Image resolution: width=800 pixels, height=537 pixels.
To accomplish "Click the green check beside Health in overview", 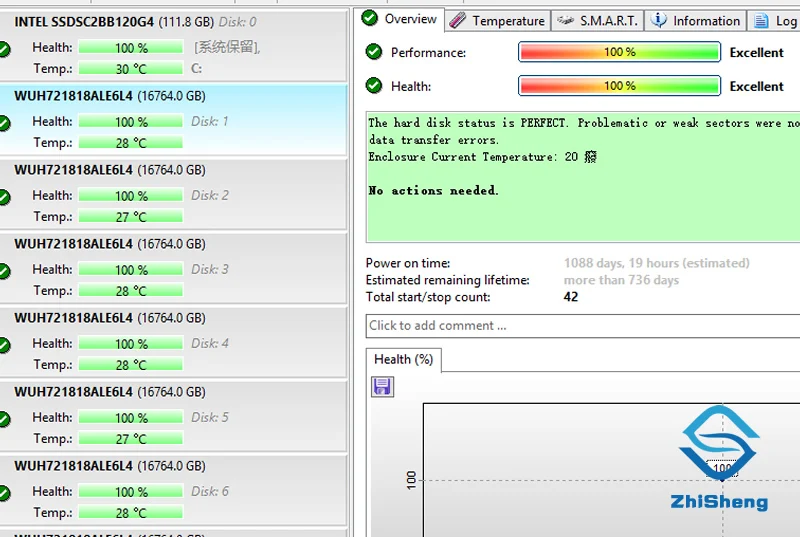I will click(x=374, y=85).
